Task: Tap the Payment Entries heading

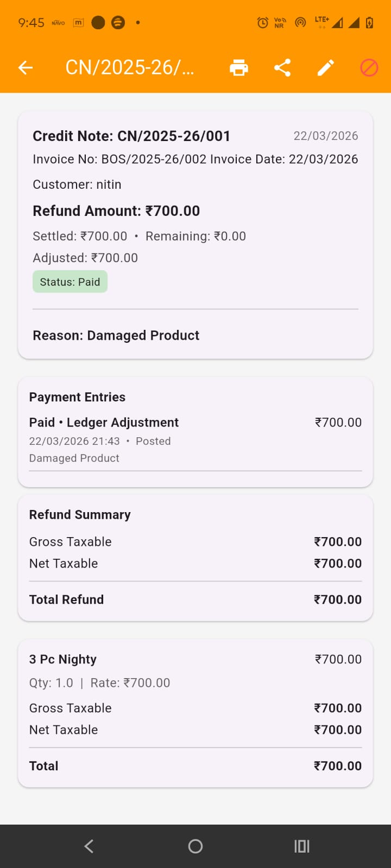Action: [77, 397]
